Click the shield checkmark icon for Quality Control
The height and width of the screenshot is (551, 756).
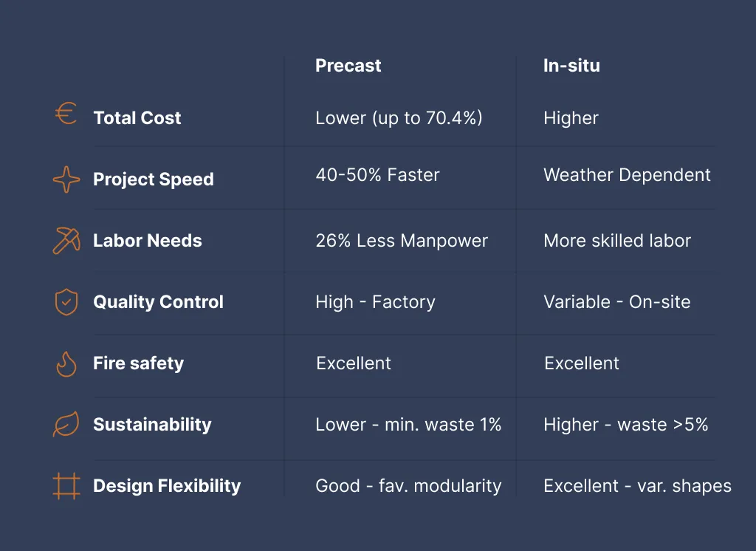point(66,302)
